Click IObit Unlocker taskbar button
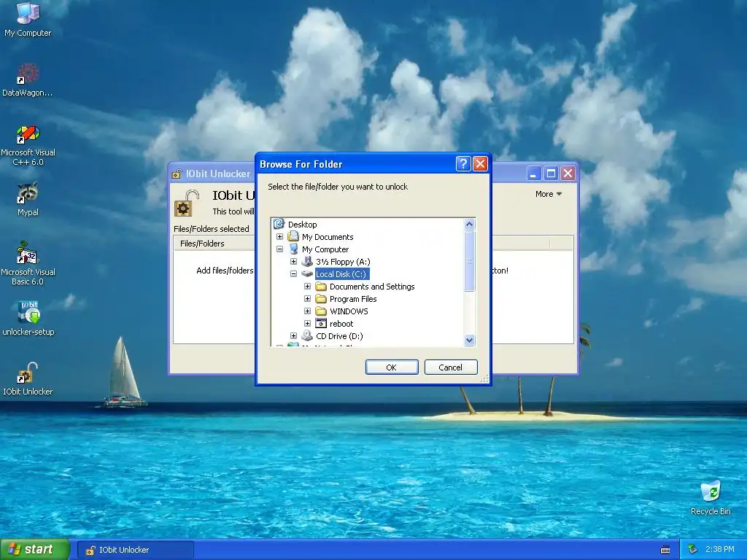Screen dimensions: 747x560 point(135,550)
